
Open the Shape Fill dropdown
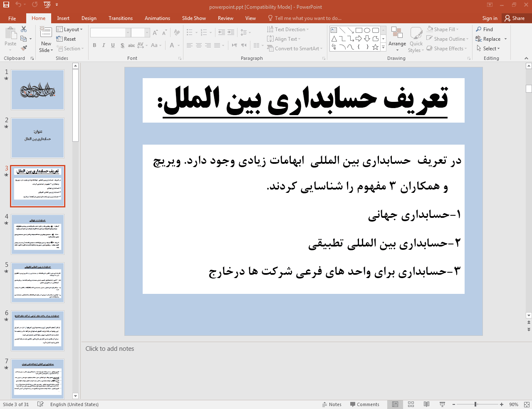coord(443,30)
